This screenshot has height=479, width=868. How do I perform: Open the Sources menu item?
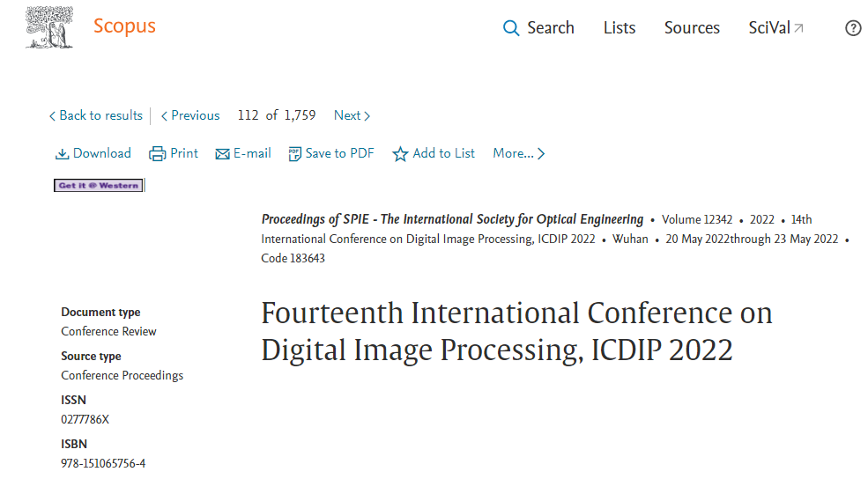click(x=692, y=27)
